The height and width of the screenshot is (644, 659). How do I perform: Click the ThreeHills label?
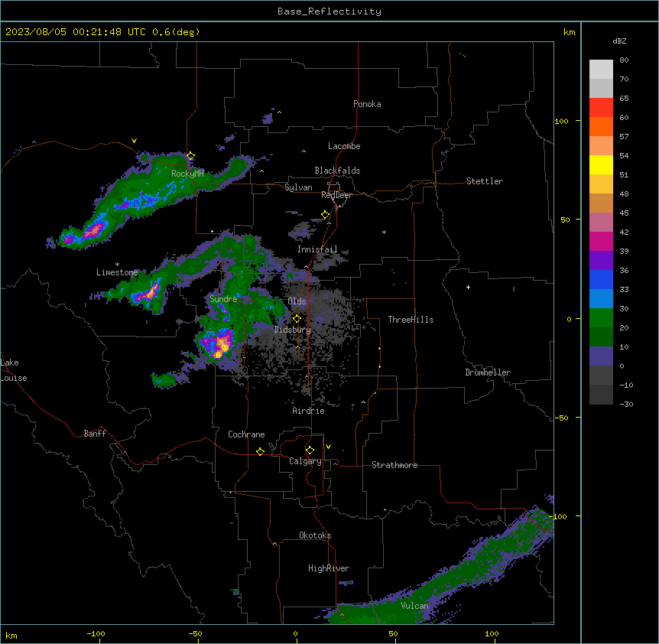pos(411,320)
